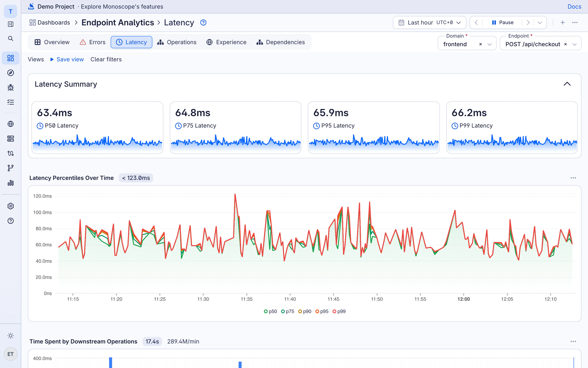Open the dashboards grid icon in the sidebar
The width and height of the screenshot is (588, 368).
click(10, 58)
